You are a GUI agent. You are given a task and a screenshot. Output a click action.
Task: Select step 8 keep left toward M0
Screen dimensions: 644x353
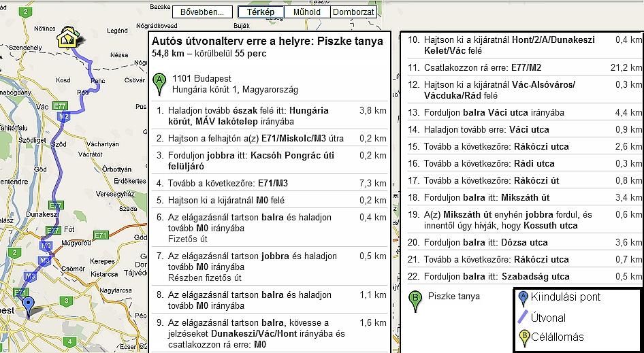pyautogui.click(x=270, y=300)
